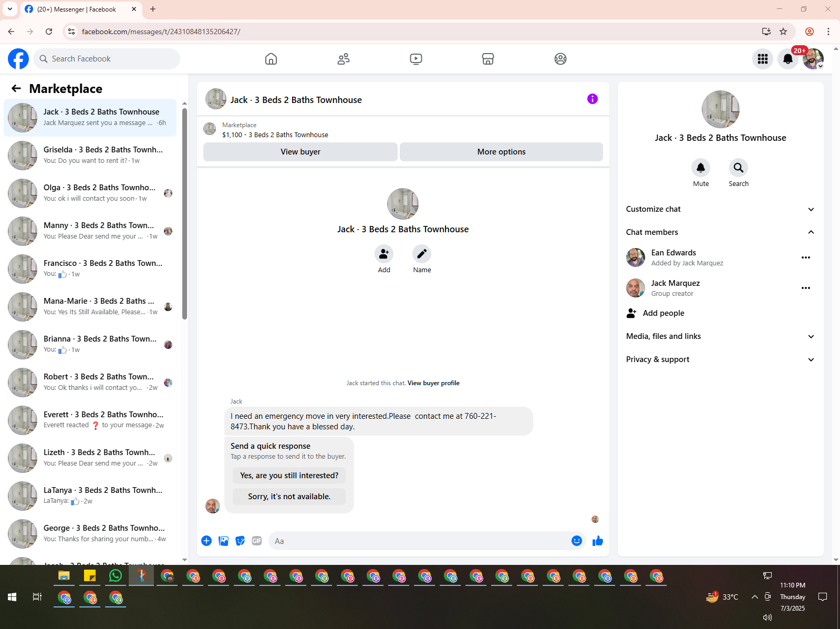
Task: Expand Privacy & support section
Action: [x=720, y=359]
